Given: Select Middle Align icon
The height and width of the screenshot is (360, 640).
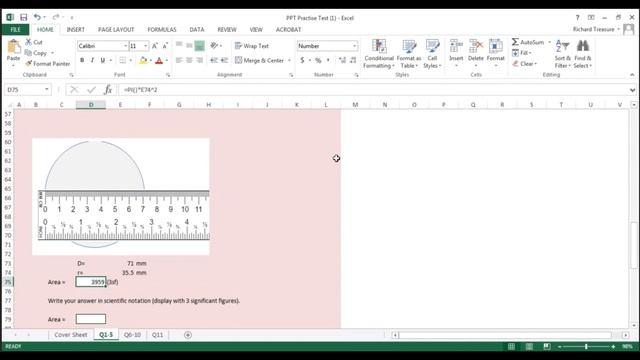Looking at the screenshot, I should (189, 46).
